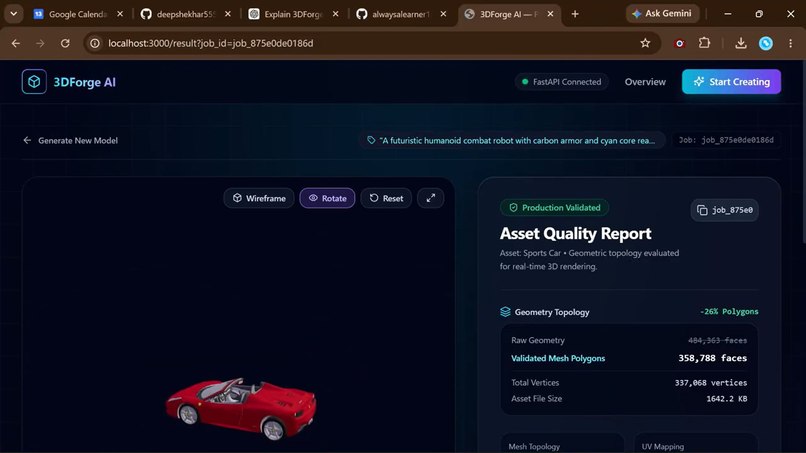Close the Explain 3DForge tab
This screenshot has width=806, height=453.
[x=336, y=14]
